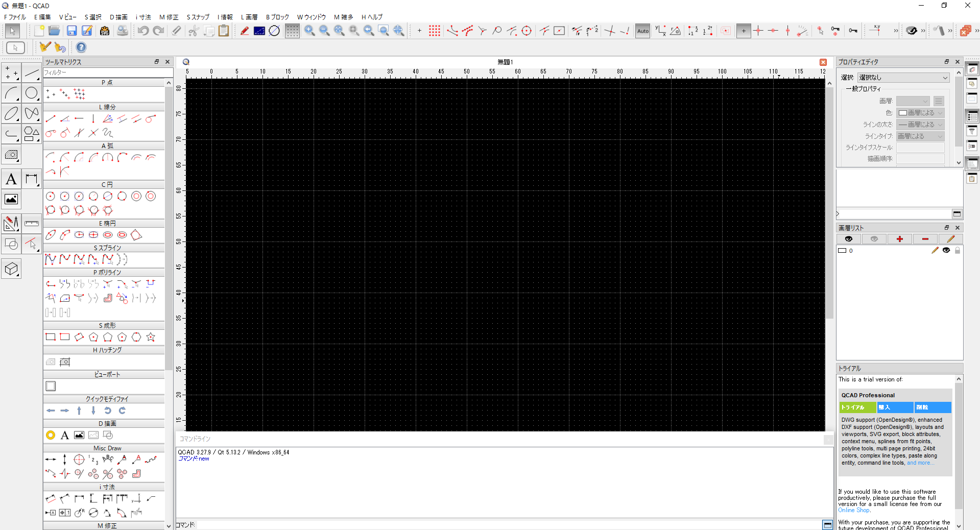Open the B ブロック menu
The height and width of the screenshot is (530, 980).
point(277,17)
